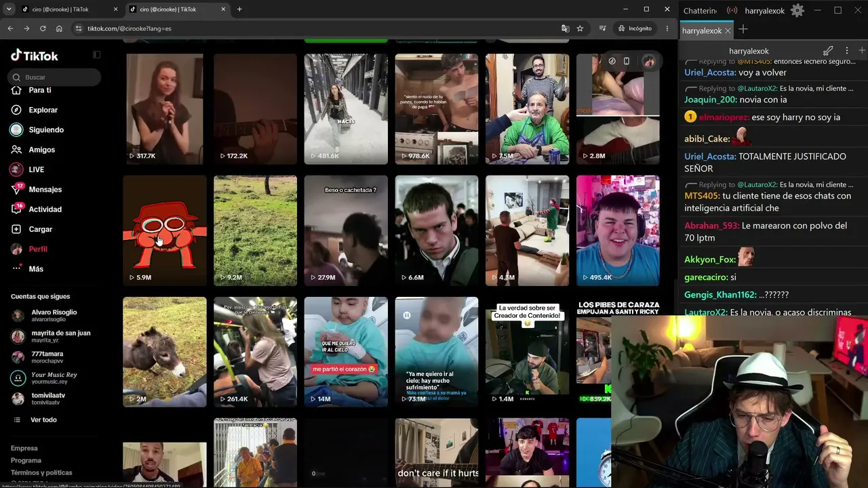Collapse the TikTok sidebar panel icon
This screenshot has height=488, width=868.
click(x=96, y=55)
